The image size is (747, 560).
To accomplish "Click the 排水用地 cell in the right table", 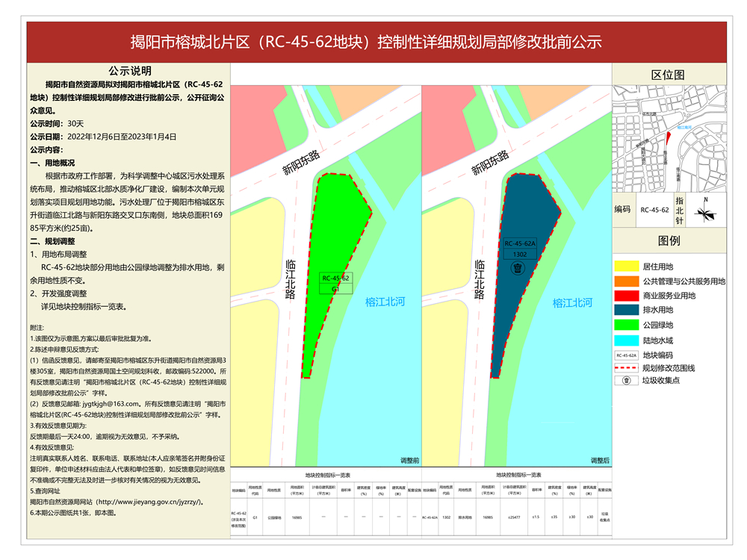I will 465,517.
